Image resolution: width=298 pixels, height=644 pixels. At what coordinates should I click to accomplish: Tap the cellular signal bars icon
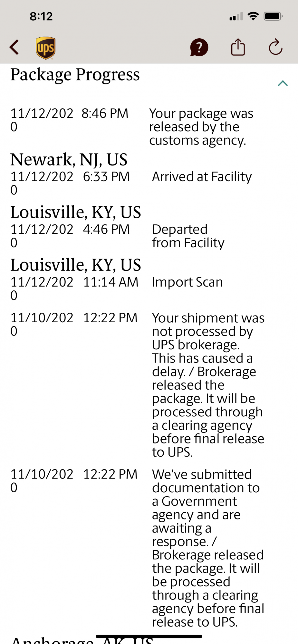236,16
